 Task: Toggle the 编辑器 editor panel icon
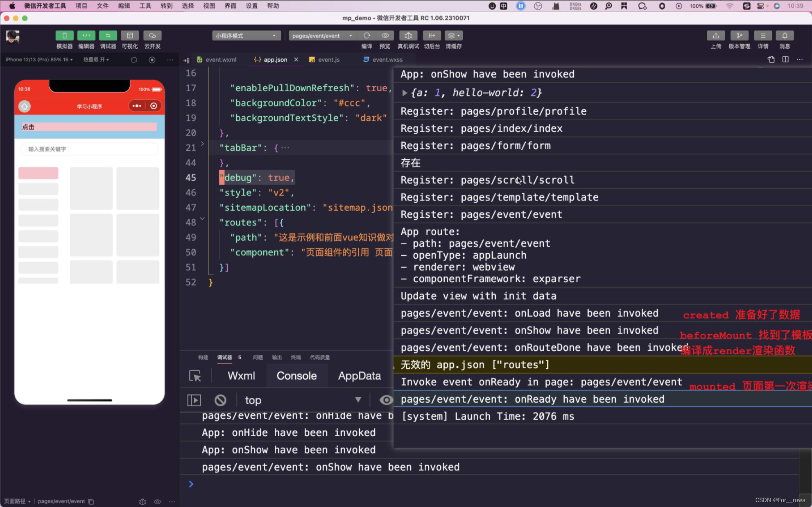point(86,36)
